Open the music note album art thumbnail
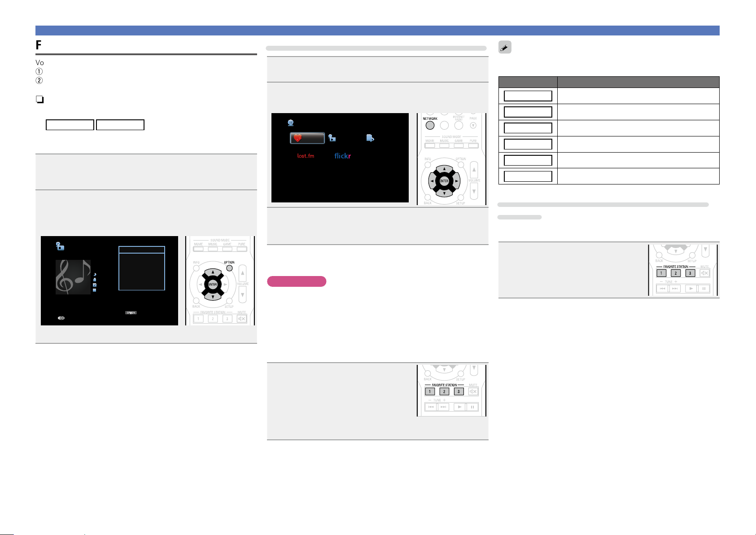The height and width of the screenshot is (535, 756). (73, 277)
